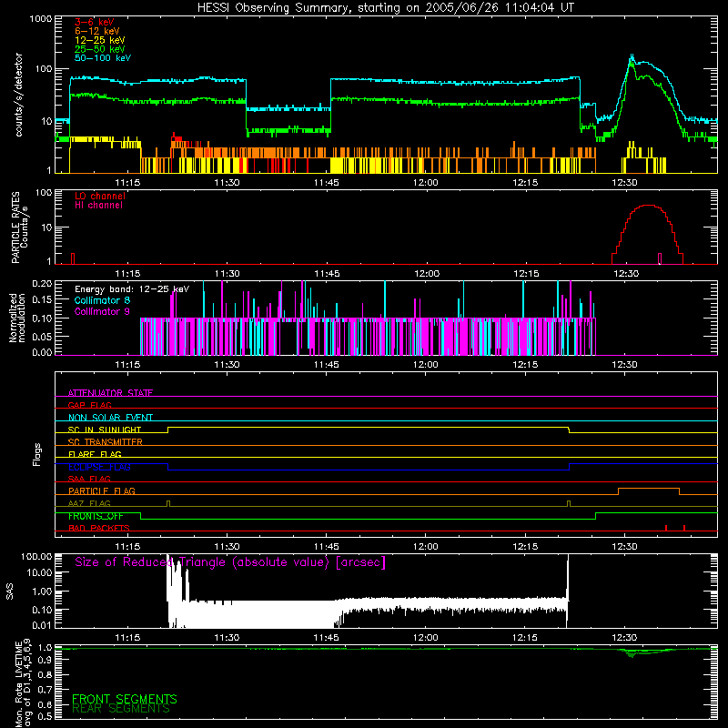This screenshot has width=728, height=728.
Task: Click the 12:00 tick label in flags plot
Action: [426, 547]
